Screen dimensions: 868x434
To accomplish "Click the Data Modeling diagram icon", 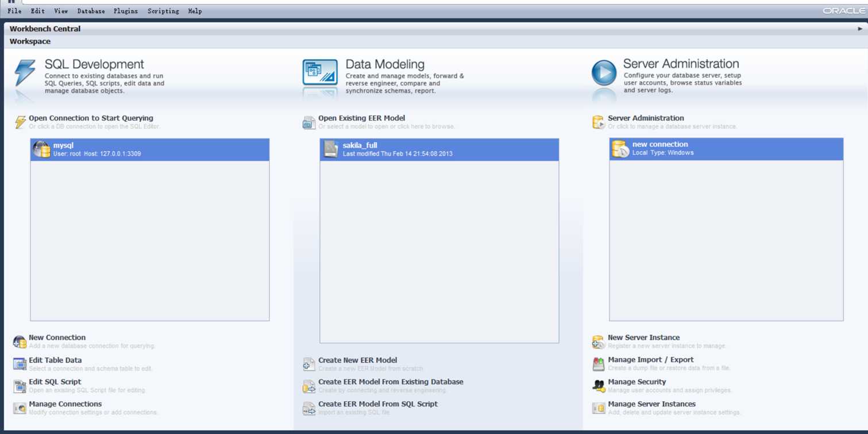I will point(320,72).
